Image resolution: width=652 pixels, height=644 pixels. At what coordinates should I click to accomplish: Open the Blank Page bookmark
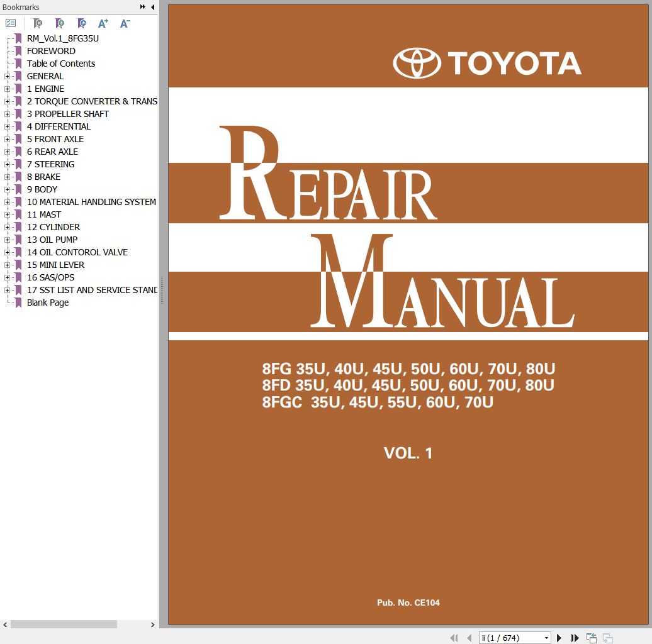[x=48, y=303]
